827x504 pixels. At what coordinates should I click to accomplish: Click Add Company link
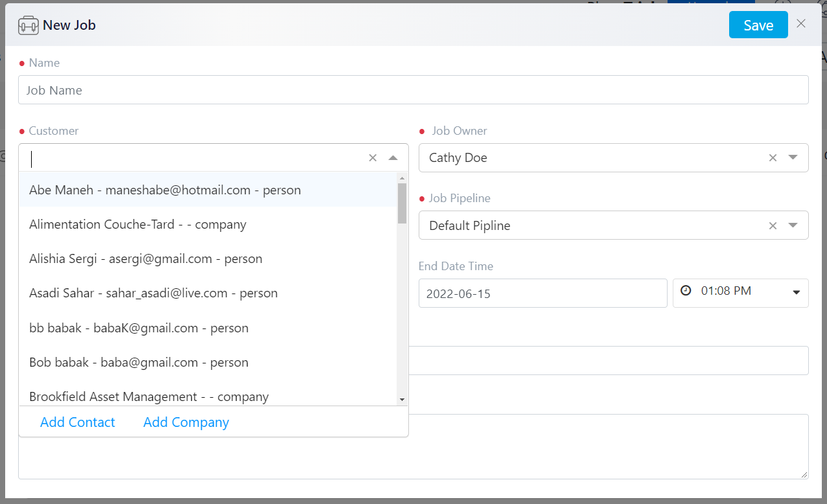point(186,422)
